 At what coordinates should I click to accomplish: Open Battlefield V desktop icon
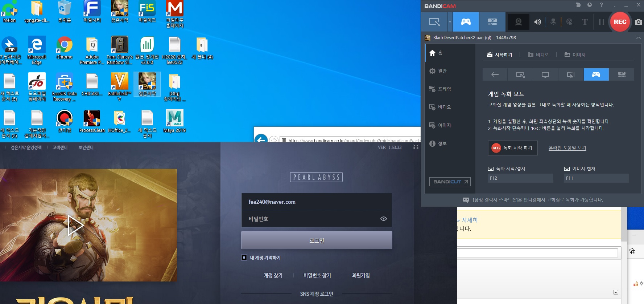tap(119, 86)
